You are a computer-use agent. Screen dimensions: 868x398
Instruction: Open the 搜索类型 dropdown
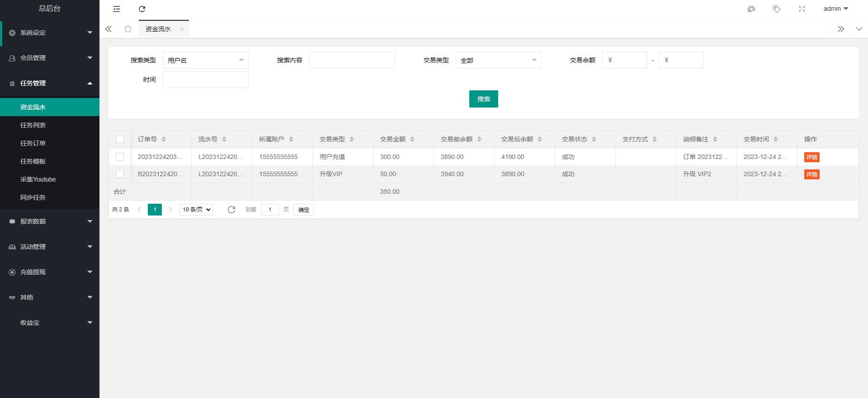[x=206, y=60]
